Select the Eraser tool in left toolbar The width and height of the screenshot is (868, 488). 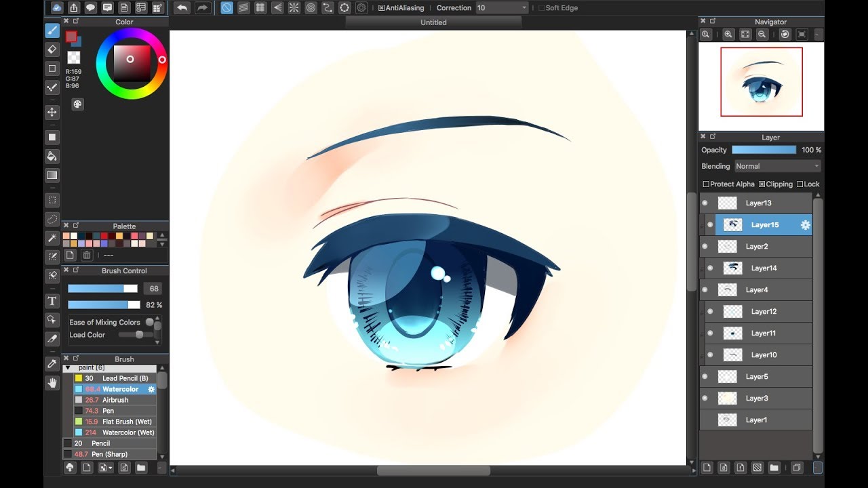52,49
